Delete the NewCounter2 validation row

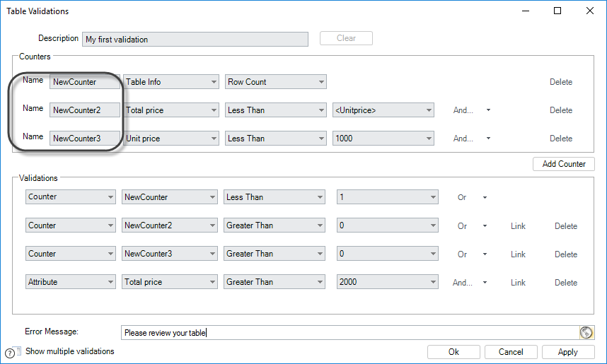pyautogui.click(x=566, y=226)
